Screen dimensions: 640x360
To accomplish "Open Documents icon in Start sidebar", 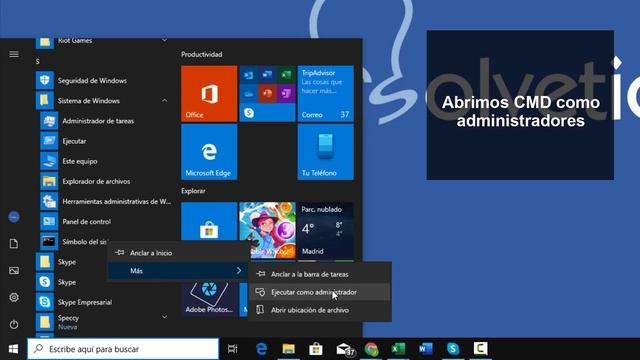I will pyautogui.click(x=14, y=244).
